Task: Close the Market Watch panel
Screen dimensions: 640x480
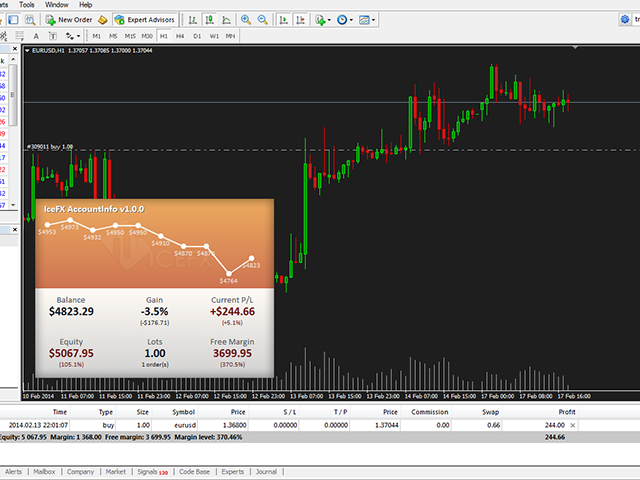Action: tap(15, 49)
